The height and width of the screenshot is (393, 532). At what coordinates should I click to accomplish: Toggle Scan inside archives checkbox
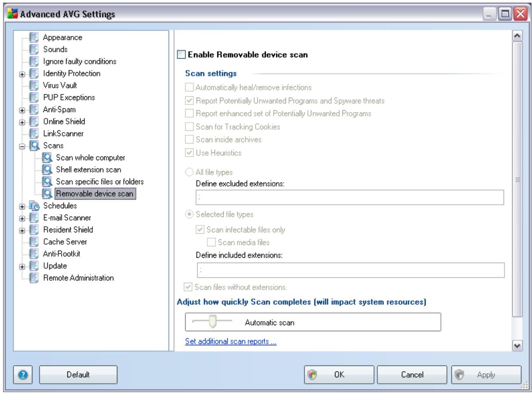[190, 140]
